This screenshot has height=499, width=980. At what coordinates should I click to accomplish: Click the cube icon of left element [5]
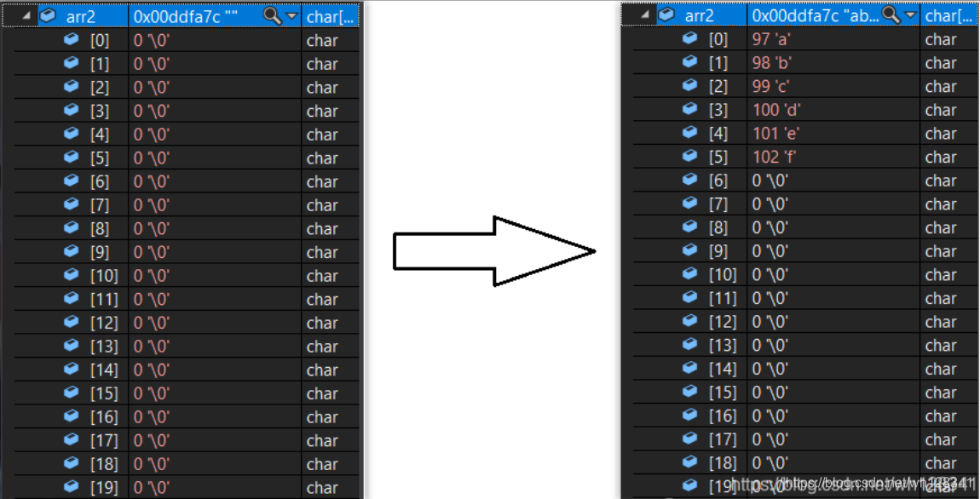click(x=72, y=157)
